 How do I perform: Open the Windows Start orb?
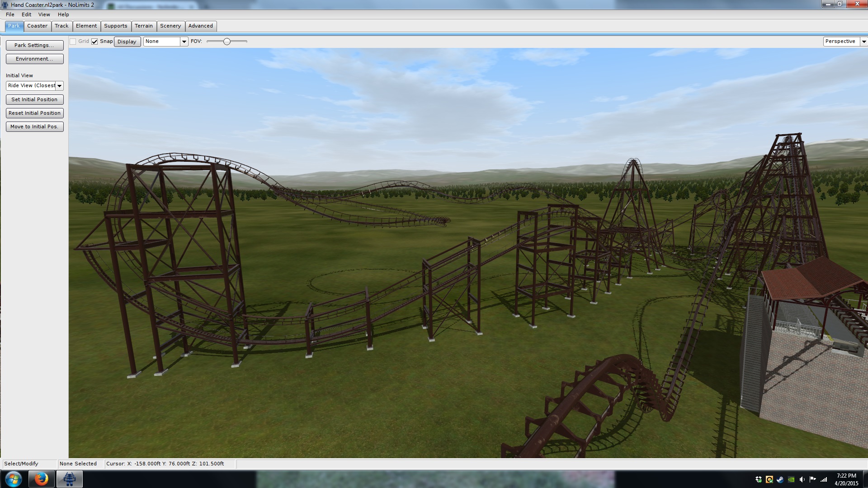14,479
